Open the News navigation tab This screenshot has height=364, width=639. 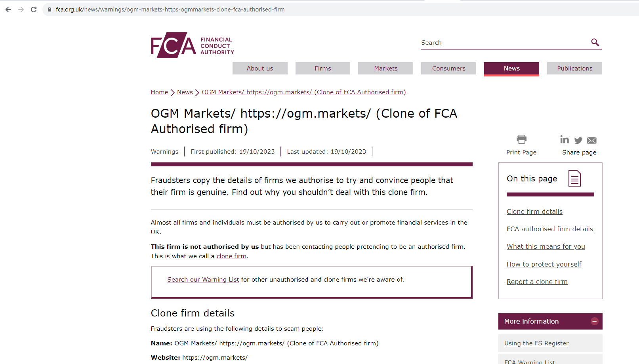coord(511,69)
